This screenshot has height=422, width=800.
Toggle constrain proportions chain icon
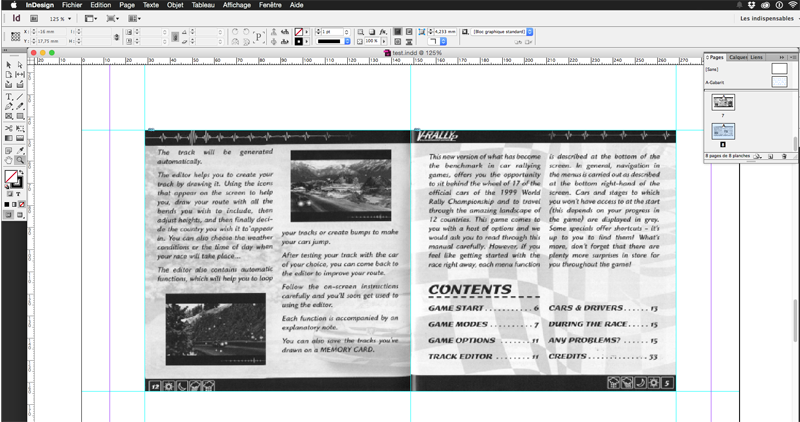(x=116, y=37)
